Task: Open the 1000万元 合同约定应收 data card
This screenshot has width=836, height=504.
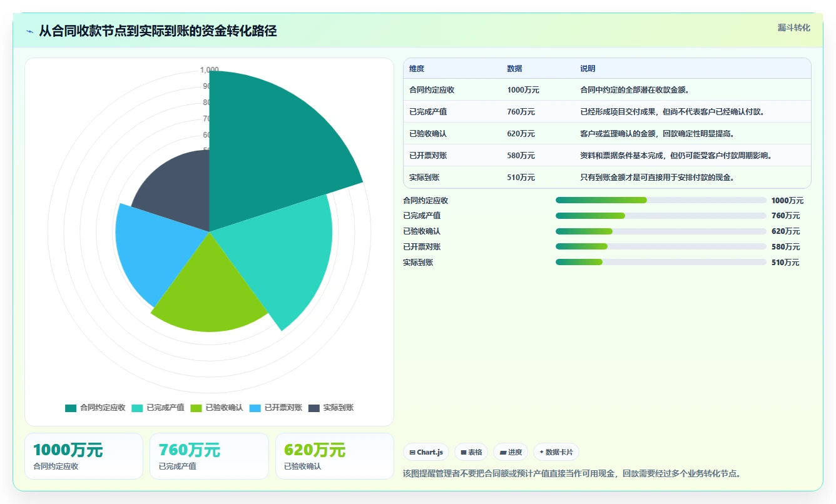Action: tap(84, 456)
